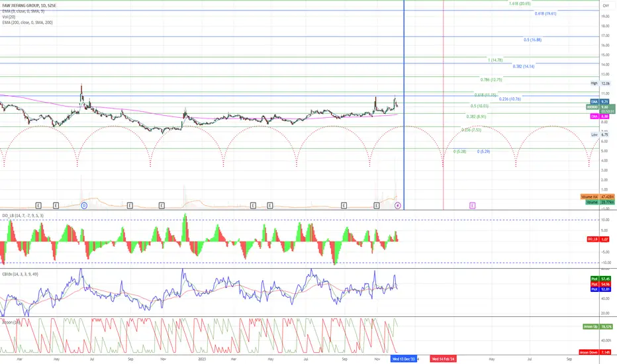This screenshot has height=364, width=617.
Task: Click the magenta EMA price tag
Action: [600, 116]
